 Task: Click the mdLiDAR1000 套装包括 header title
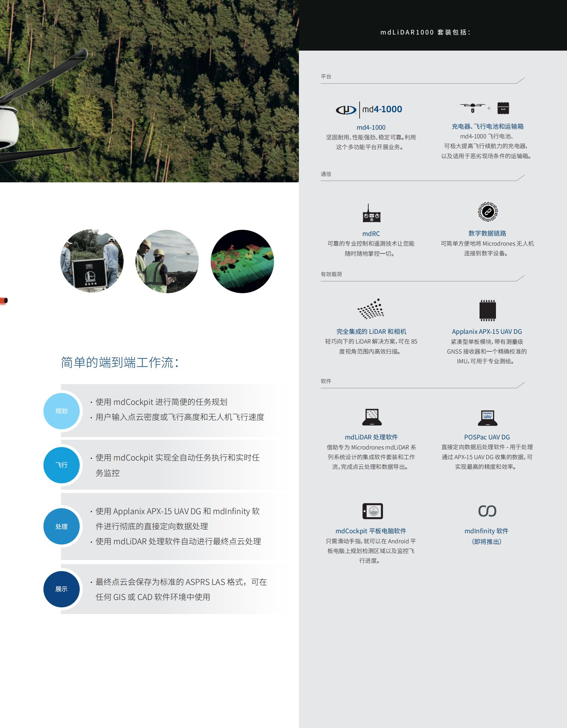426,32
